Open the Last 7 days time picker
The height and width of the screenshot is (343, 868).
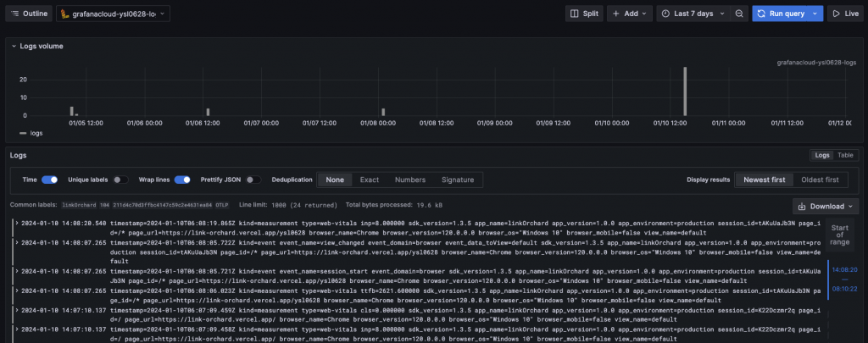point(693,14)
